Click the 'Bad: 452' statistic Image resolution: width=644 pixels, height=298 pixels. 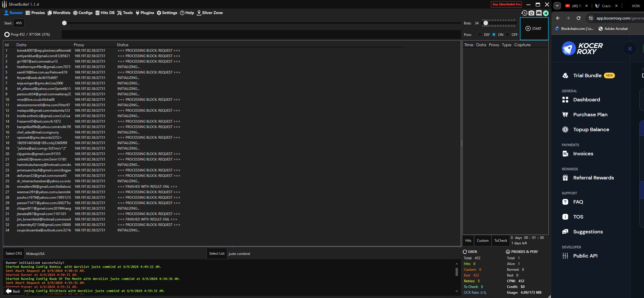pyautogui.click(x=471, y=275)
